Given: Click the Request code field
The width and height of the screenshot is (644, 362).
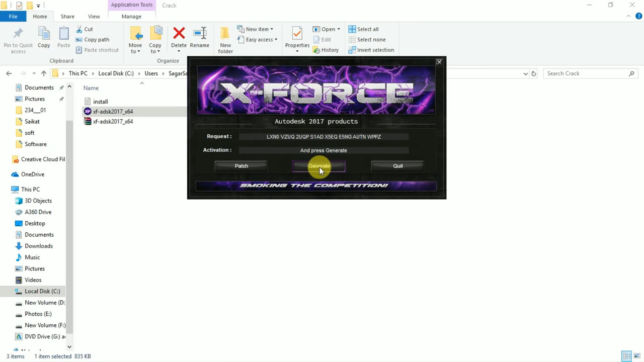Looking at the screenshot, I should (x=324, y=136).
